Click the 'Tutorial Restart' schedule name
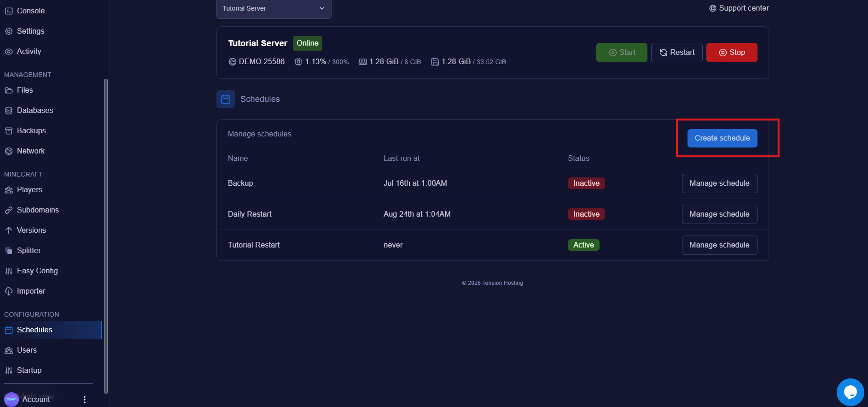The width and height of the screenshot is (868, 407). click(x=254, y=245)
